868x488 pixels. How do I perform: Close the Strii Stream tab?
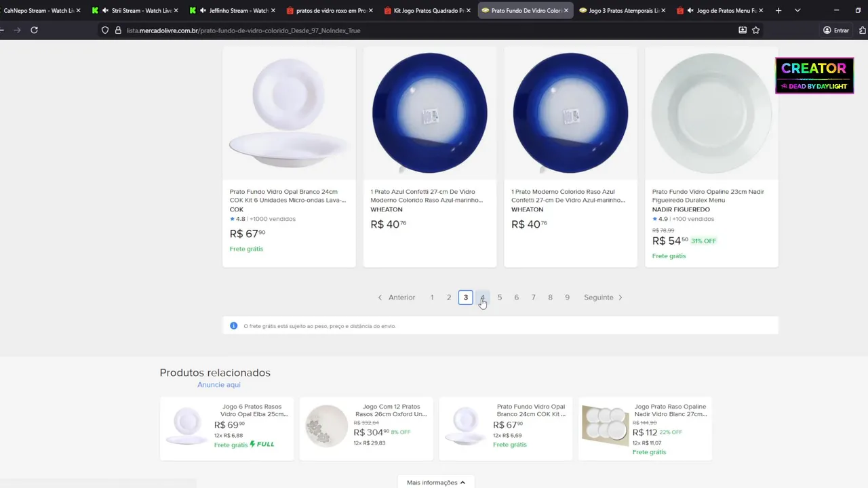[176, 10]
